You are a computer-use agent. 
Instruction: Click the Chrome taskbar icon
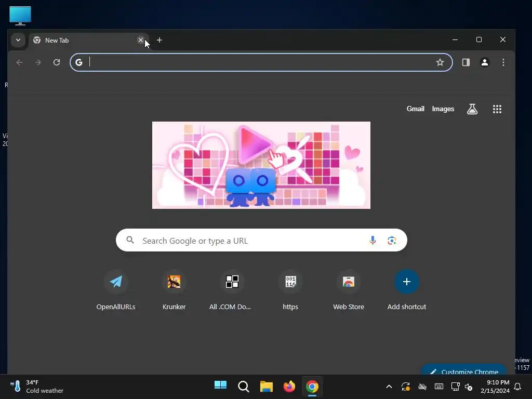pyautogui.click(x=312, y=386)
